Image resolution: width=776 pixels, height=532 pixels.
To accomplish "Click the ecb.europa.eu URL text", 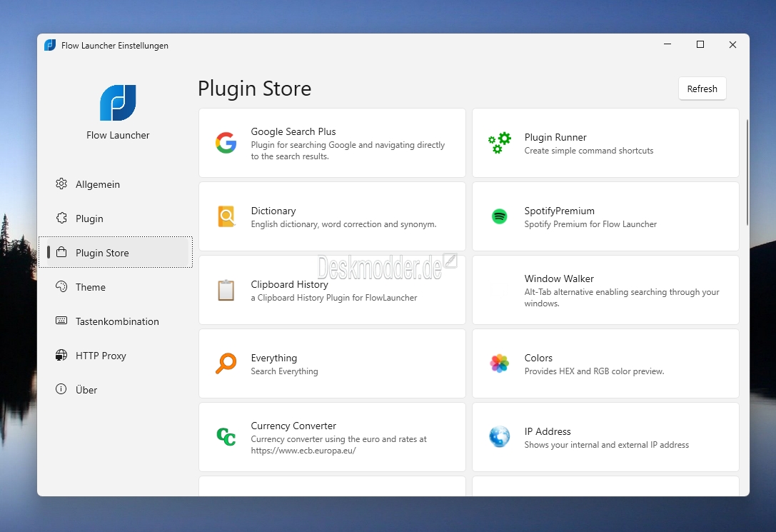I will [x=303, y=451].
